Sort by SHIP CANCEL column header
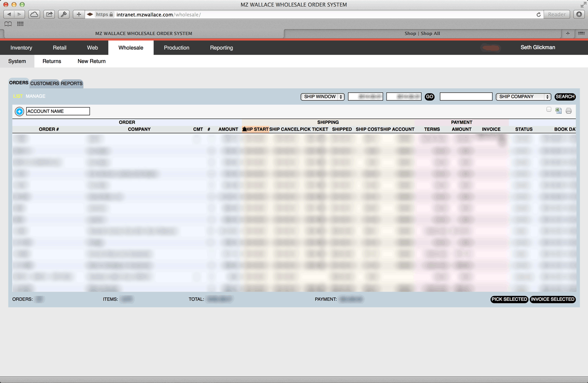 [284, 129]
